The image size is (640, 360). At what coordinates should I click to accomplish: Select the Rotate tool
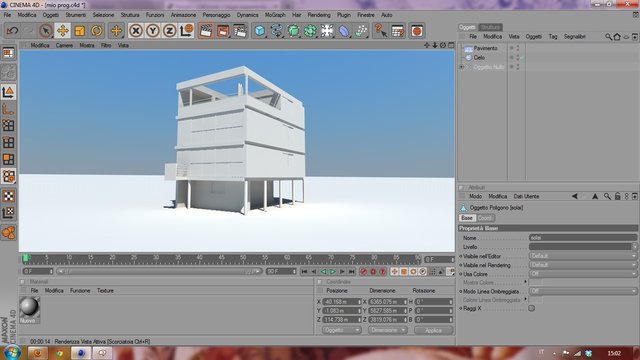click(97, 31)
